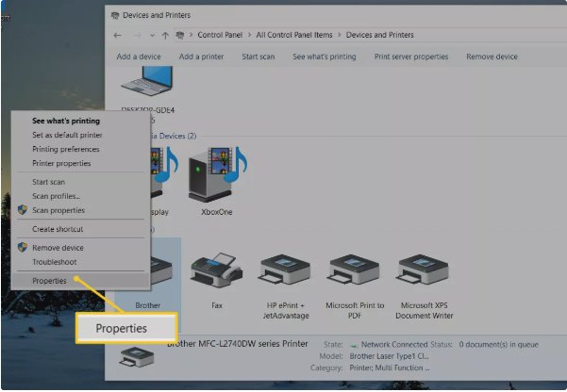Screen dimensions: 567x392
Task: Click the Brother printer label
Action: coord(148,305)
